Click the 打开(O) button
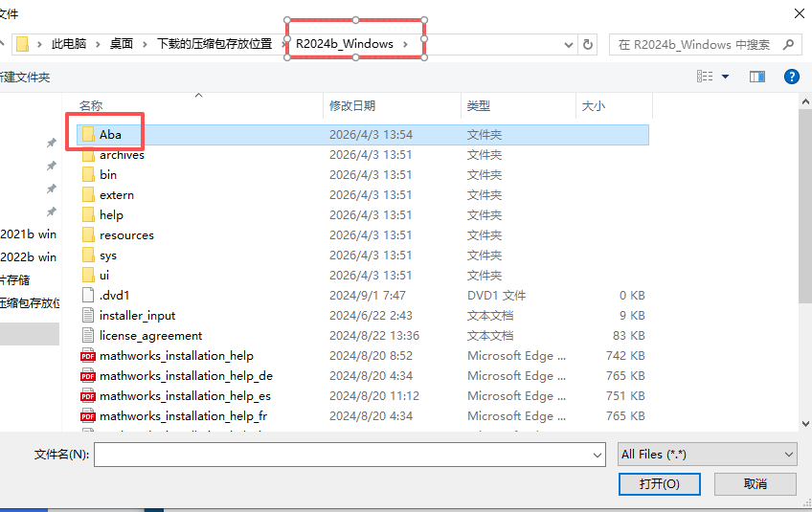This screenshot has width=812, height=512. 659,484
